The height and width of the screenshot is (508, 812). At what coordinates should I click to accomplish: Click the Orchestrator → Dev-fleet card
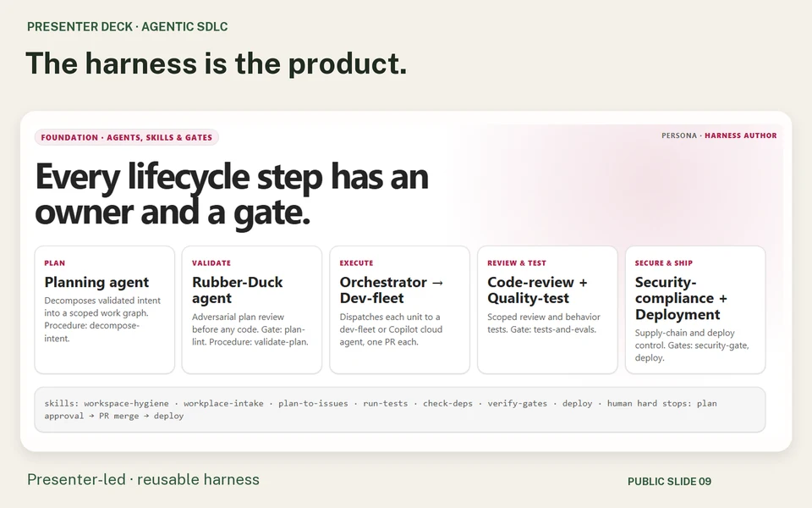click(400, 310)
